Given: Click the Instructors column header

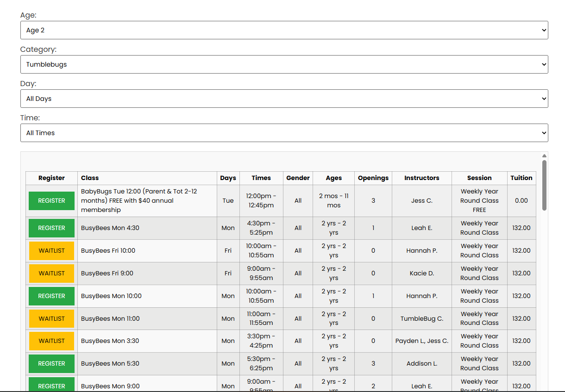Looking at the screenshot, I should click(x=421, y=178).
